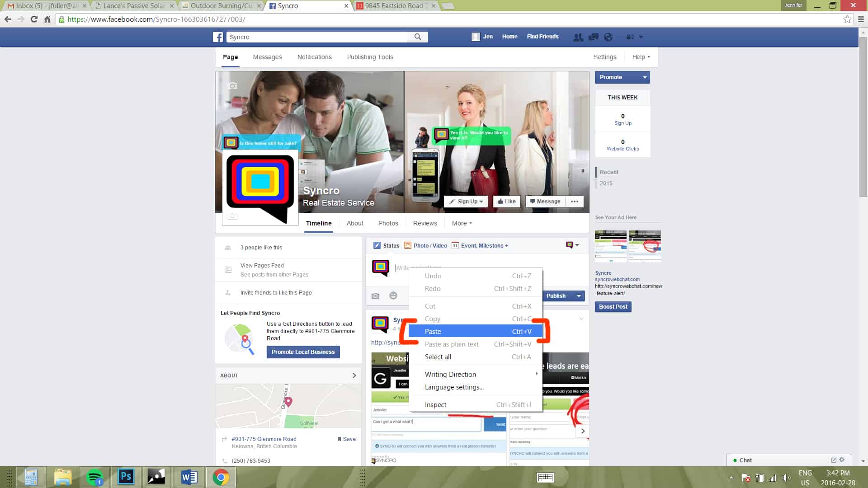Click the search magnifier icon
The image size is (868, 488).
[418, 37]
